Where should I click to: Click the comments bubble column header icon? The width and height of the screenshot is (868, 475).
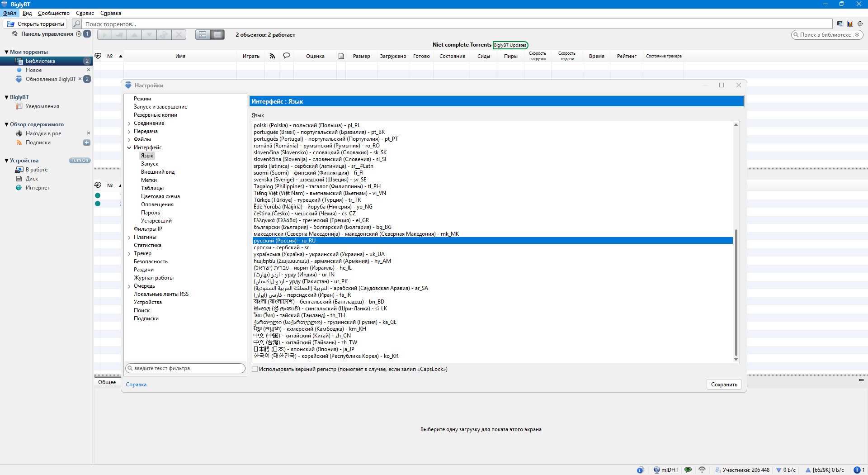click(x=286, y=56)
